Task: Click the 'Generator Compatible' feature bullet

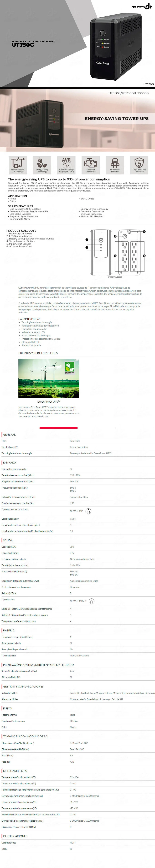Action: (92, 211)
